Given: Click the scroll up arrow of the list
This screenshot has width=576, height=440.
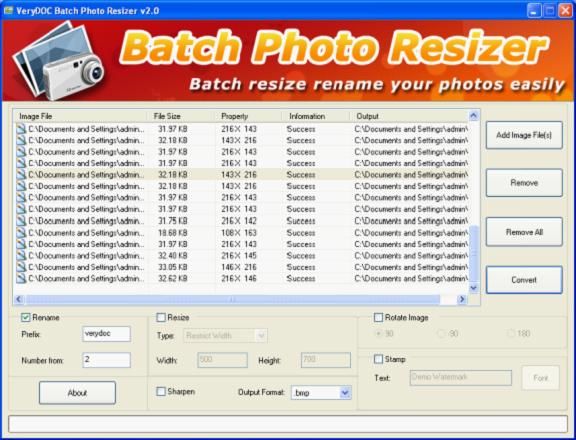Looking at the screenshot, I should [x=474, y=116].
